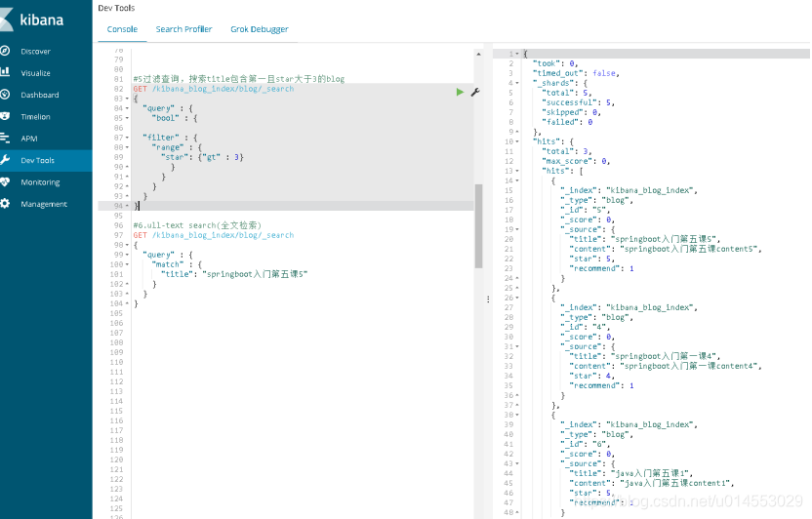Collapse range block at editor line 88
812x519 pixels.
coord(128,147)
